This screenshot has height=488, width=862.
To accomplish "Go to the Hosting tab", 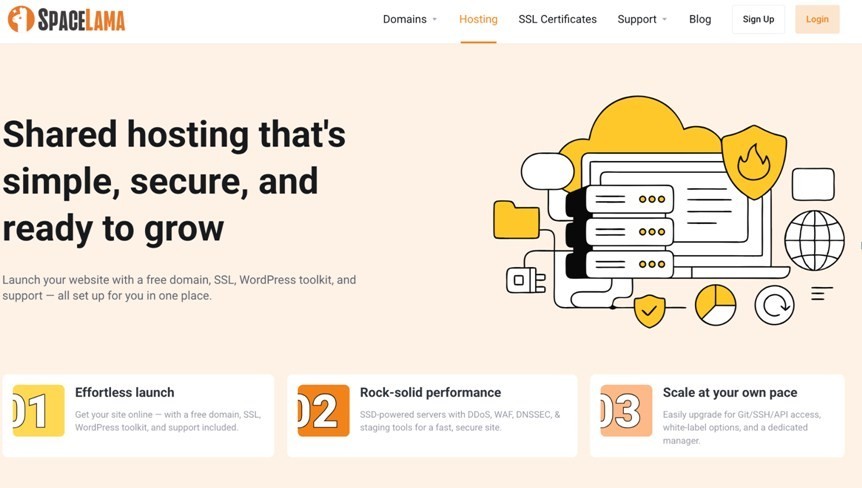I will pyautogui.click(x=478, y=19).
